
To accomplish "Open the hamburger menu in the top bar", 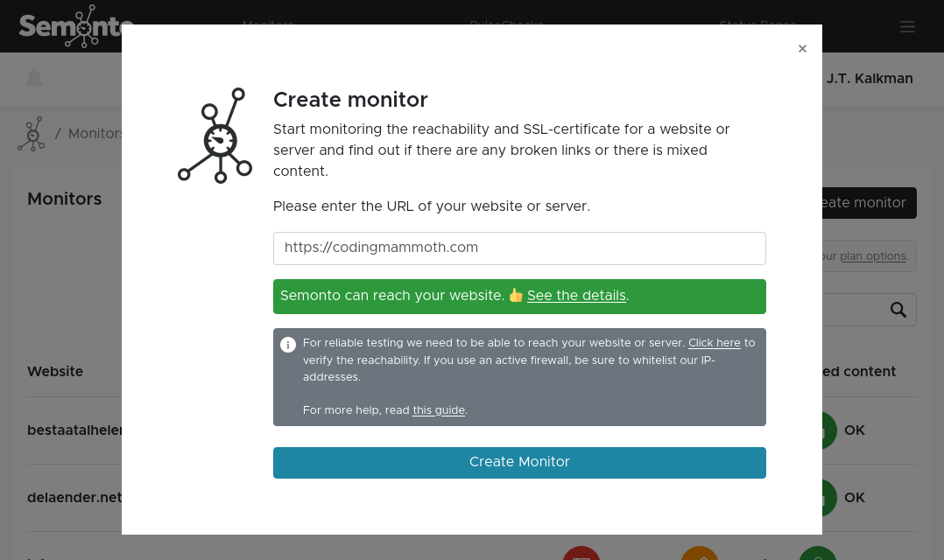I will (907, 26).
